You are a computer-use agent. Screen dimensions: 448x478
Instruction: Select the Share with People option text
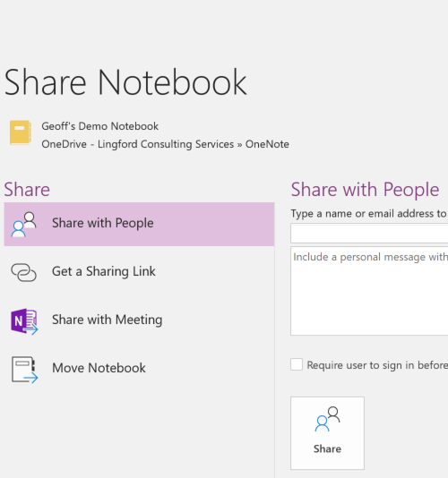point(102,223)
